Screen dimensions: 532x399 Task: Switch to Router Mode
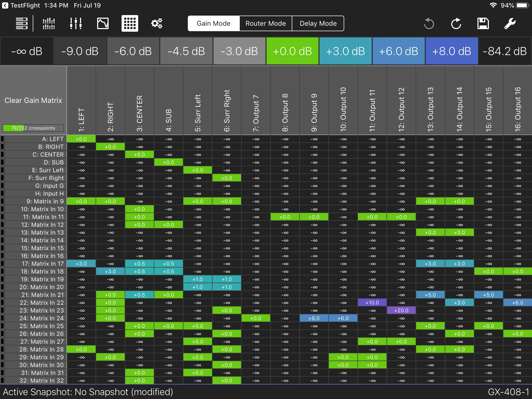[x=265, y=23]
